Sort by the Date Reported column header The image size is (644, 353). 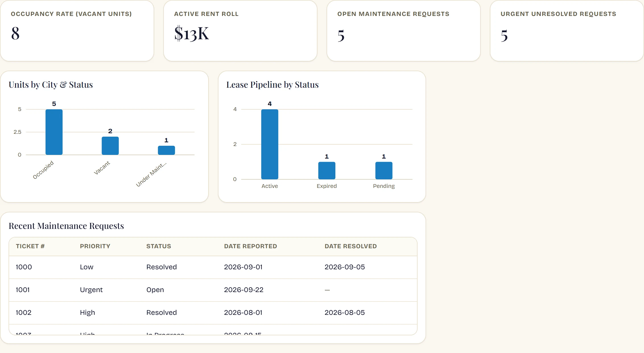coord(251,246)
